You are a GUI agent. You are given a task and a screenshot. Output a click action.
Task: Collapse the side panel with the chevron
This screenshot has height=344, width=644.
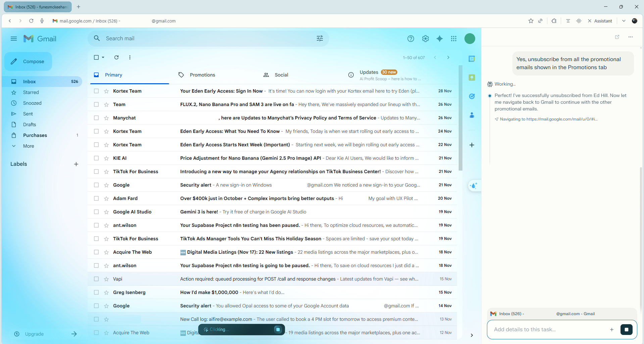pyautogui.click(x=472, y=335)
